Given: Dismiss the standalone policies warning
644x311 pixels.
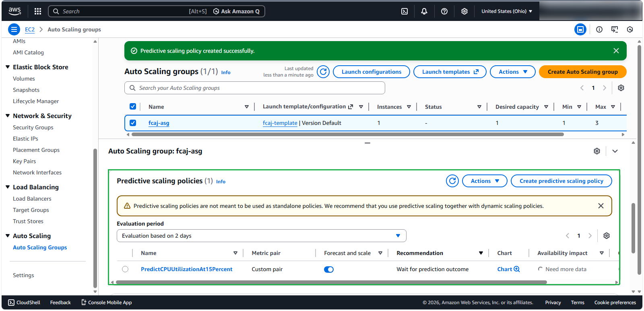Looking at the screenshot, I should pyautogui.click(x=601, y=206).
